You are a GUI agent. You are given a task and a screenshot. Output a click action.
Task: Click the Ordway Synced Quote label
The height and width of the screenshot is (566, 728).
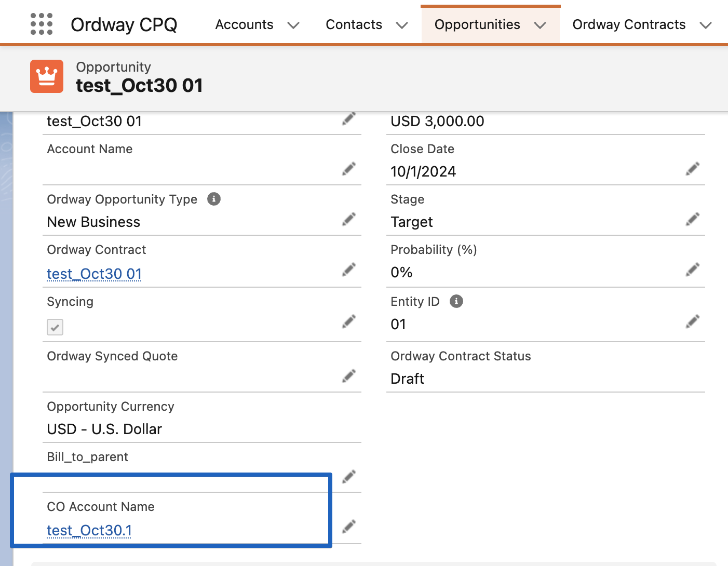click(112, 356)
